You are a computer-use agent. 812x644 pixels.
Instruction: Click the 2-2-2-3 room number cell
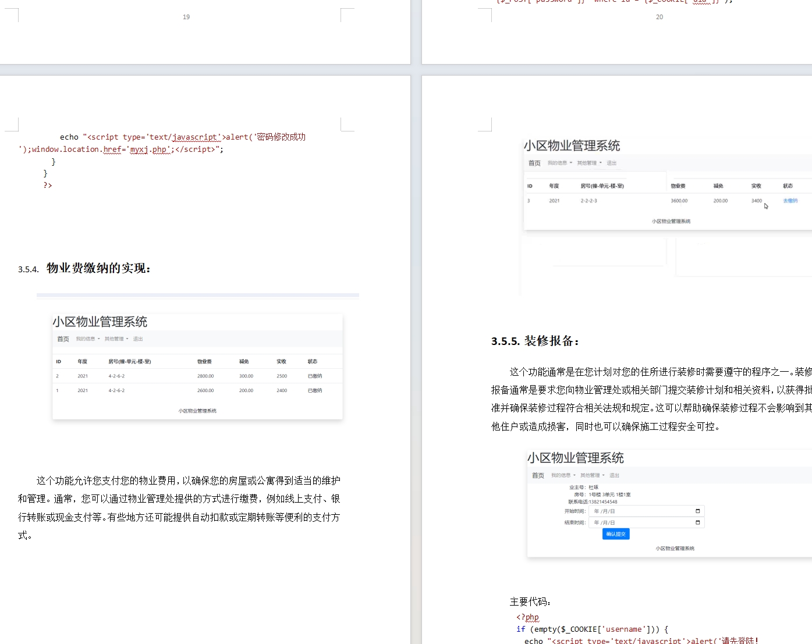click(588, 201)
